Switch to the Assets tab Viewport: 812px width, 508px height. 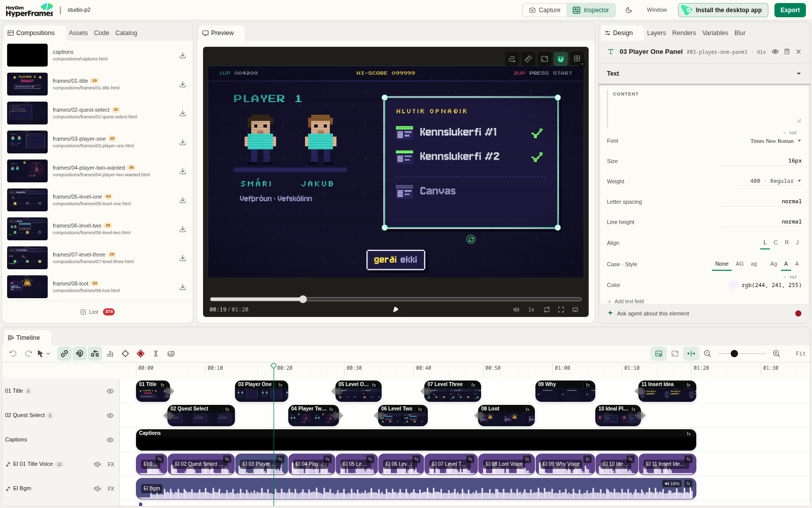pos(78,33)
